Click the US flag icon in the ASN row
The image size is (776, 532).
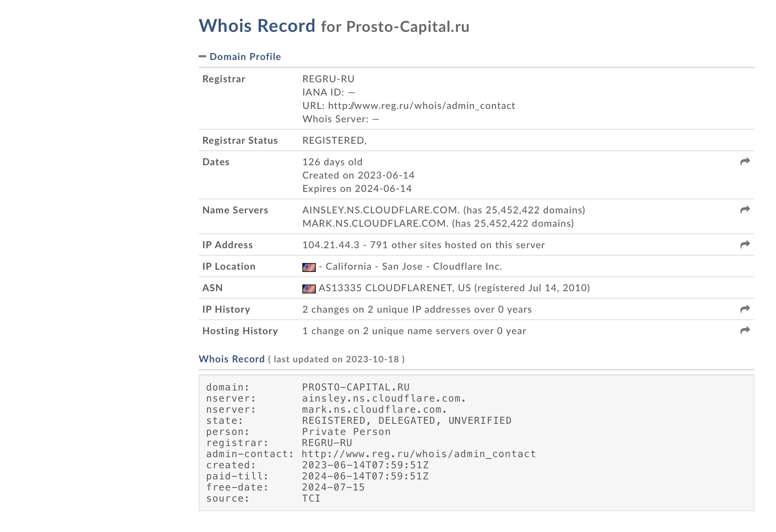point(309,289)
